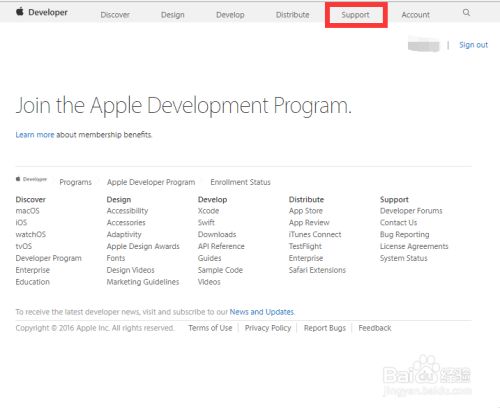
Task: Open the search magnifier icon
Action: [x=466, y=13]
